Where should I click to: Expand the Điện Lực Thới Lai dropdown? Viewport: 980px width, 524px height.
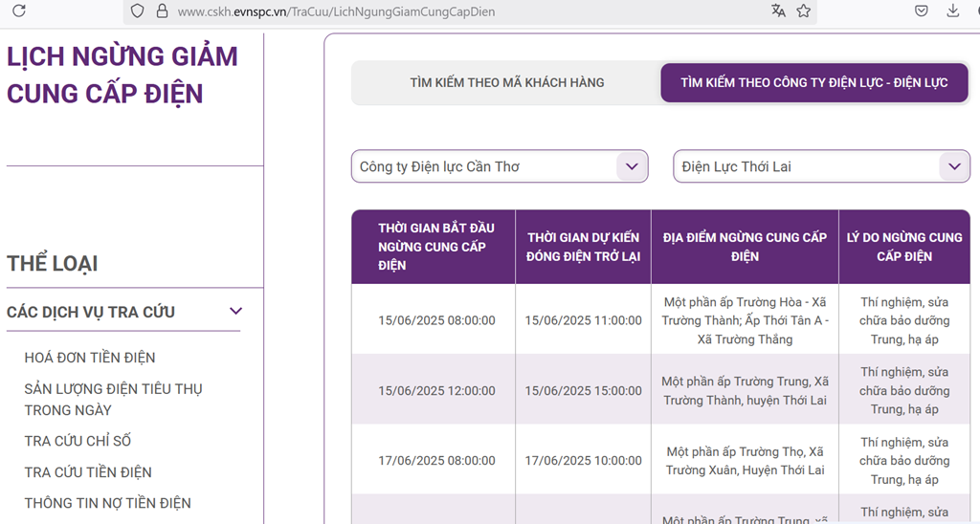[x=821, y=166]
